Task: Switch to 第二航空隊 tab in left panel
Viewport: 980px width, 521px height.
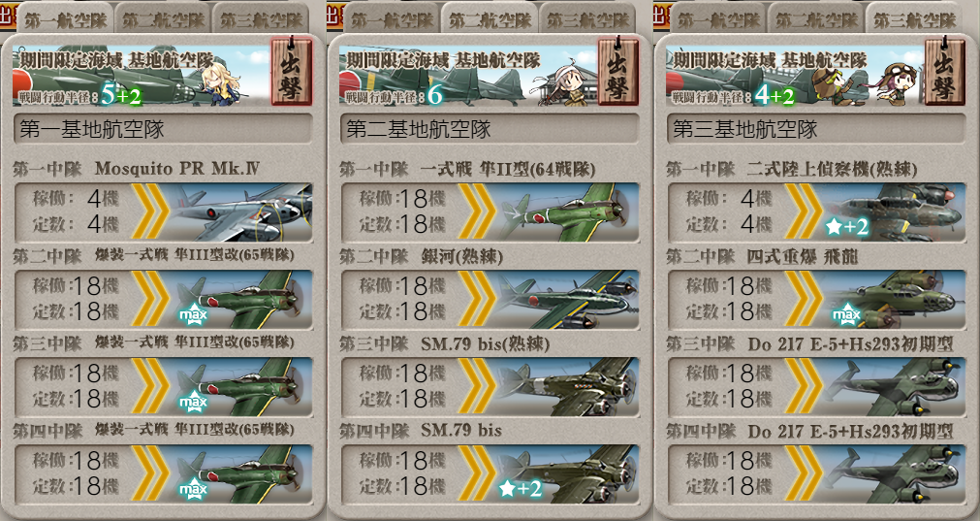Action: pyautogui.click(x=163, y=18)
